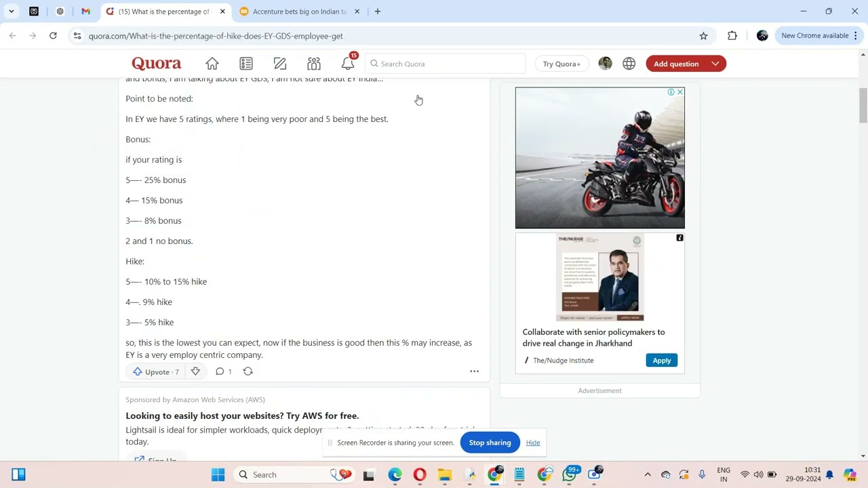Screen dimensions: 868x488
Task: Open the tab search dropdown arrow
Action: [x=12, y=12]
